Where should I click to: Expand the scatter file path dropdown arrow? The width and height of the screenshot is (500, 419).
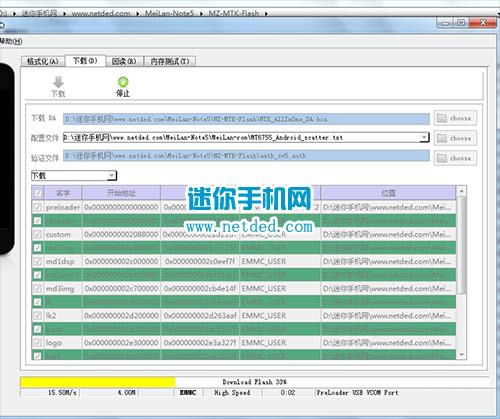pyautogui.click(x=424, y=137)
